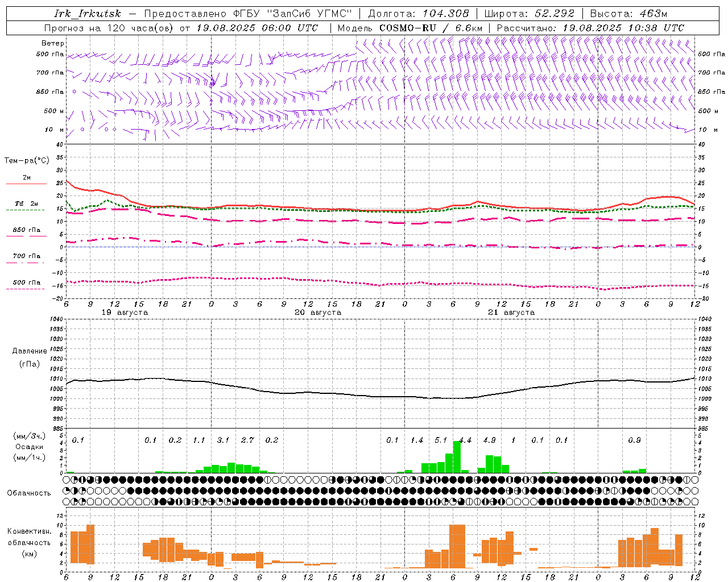Click the "2.7" precipitation amount value

tap(247, 440)
